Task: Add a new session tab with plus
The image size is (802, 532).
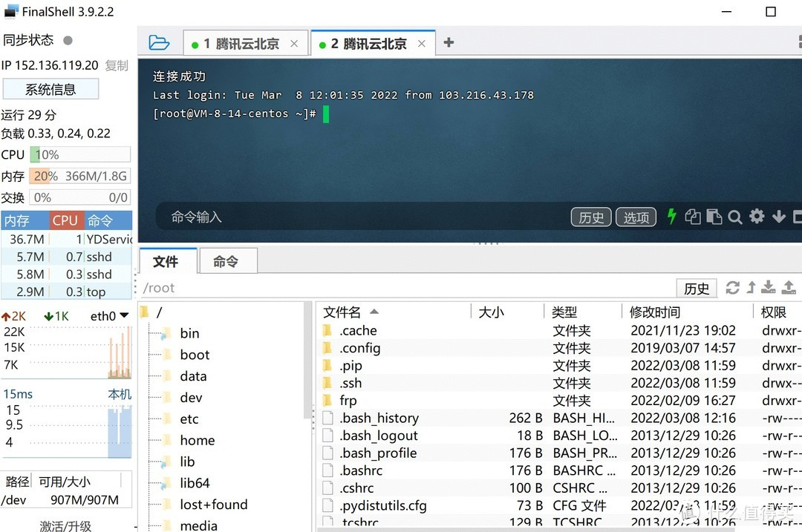Action: point(449,43)
